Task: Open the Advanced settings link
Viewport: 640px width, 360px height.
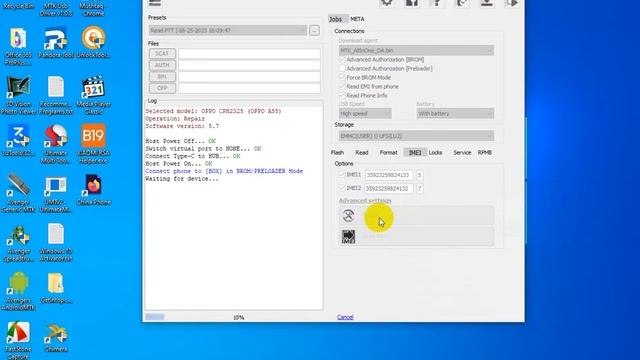Action: [x=365, y=201]
